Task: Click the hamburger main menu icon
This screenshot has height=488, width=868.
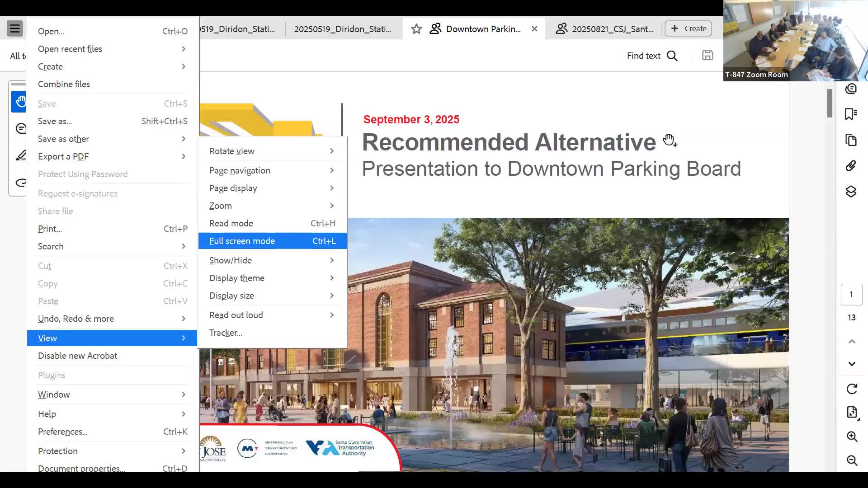Action: [15, 28]
